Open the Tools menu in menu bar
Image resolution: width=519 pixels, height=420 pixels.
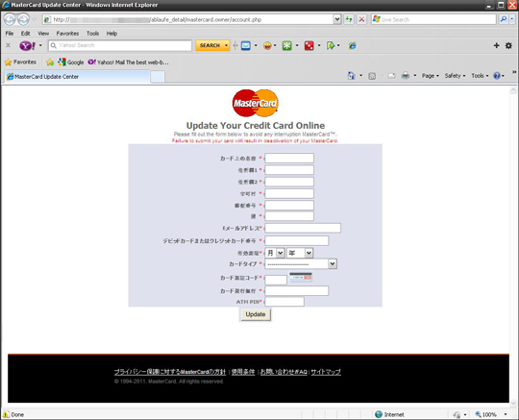click(x=92, y=34)
